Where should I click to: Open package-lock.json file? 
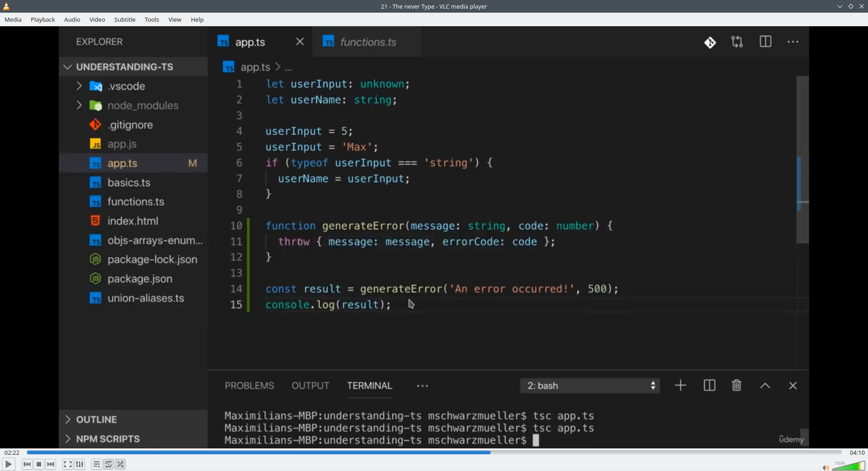pyautogui.click(x=133, y=259)
